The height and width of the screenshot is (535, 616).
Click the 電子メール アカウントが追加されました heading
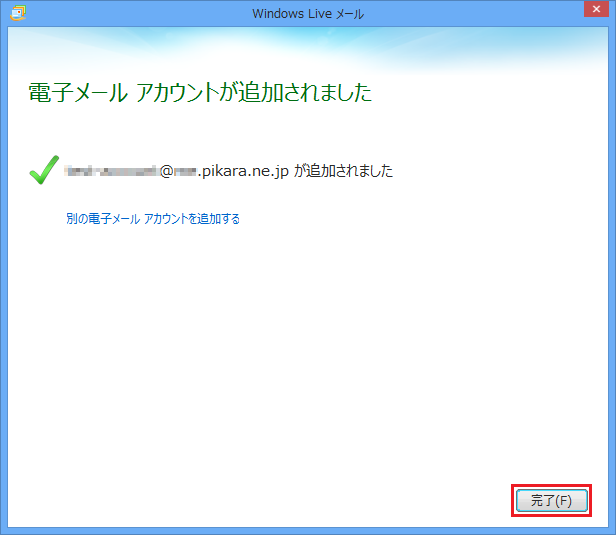pyautogui.click(x=200, y=92)
